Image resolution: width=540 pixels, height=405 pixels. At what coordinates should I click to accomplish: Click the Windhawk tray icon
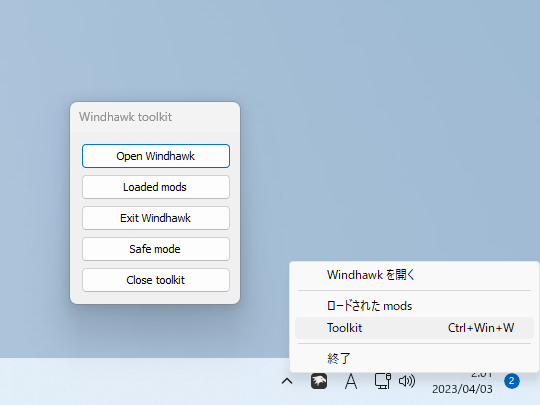[319, 381]
